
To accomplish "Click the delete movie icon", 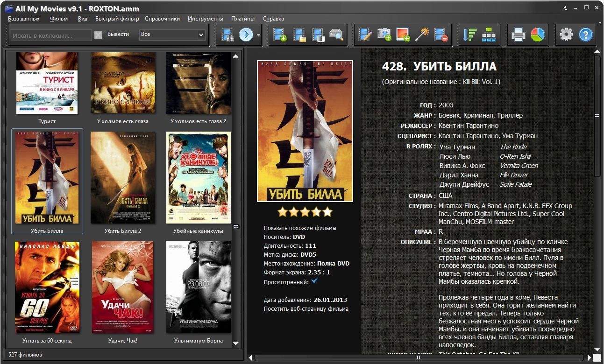I will click(441, 35).
